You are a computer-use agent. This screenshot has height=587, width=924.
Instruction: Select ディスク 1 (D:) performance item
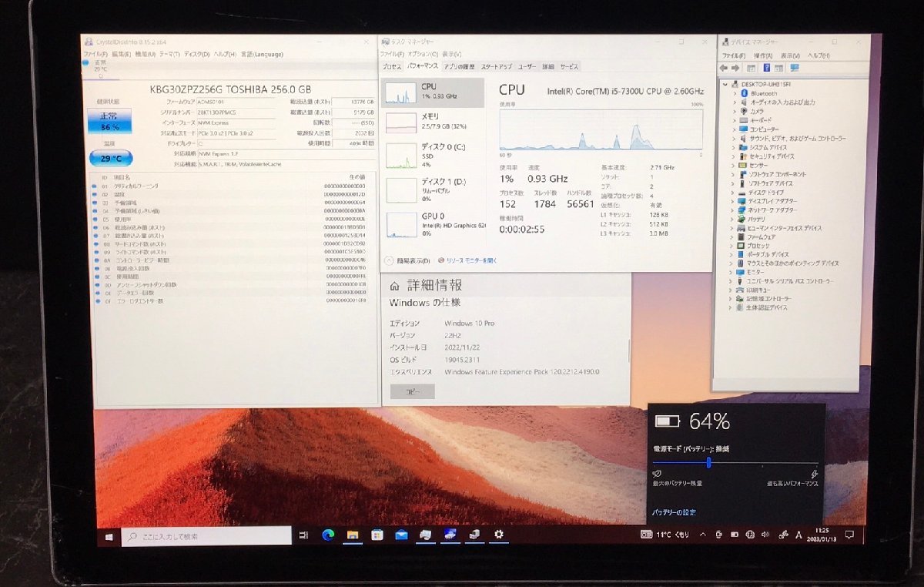pos(433,191)
